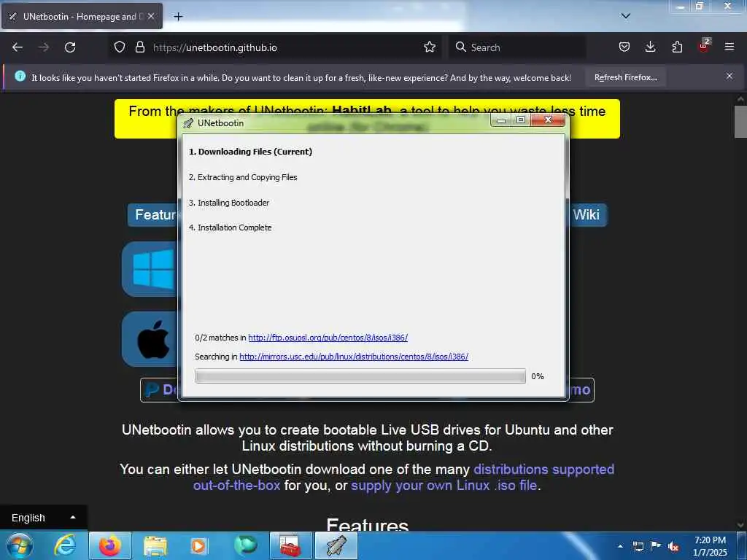747x560 pixels.
Task: Click the Installation Complete step
Action: (230, 227)
